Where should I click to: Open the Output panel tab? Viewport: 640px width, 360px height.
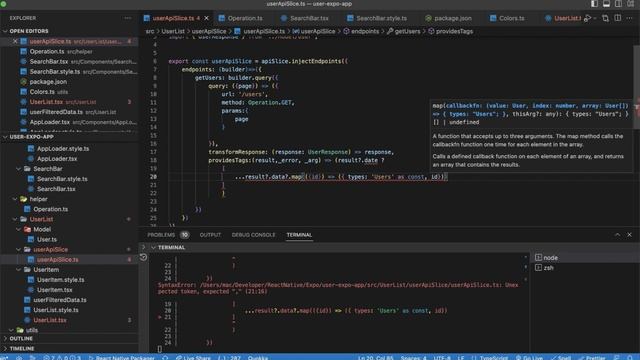click(210, 235)
